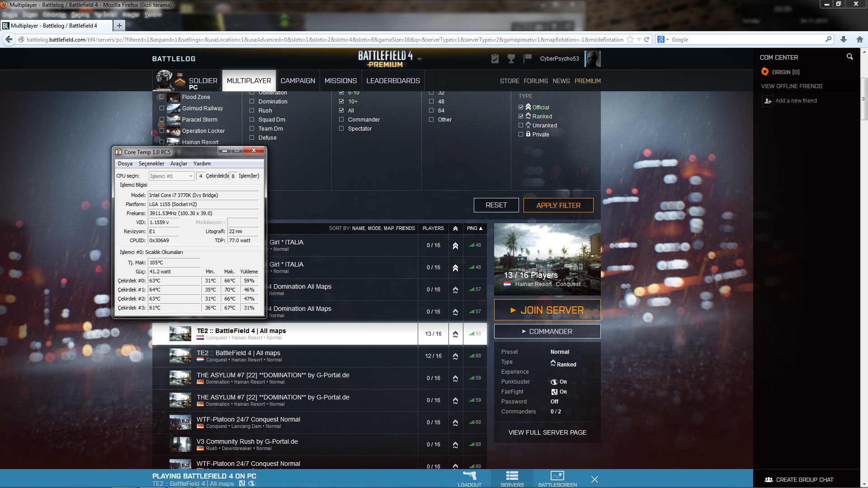The width and height of the screenshot is (868, 488).
Task: Open Araçlar menu in Core Temp
Action: (x=179, y=164)
